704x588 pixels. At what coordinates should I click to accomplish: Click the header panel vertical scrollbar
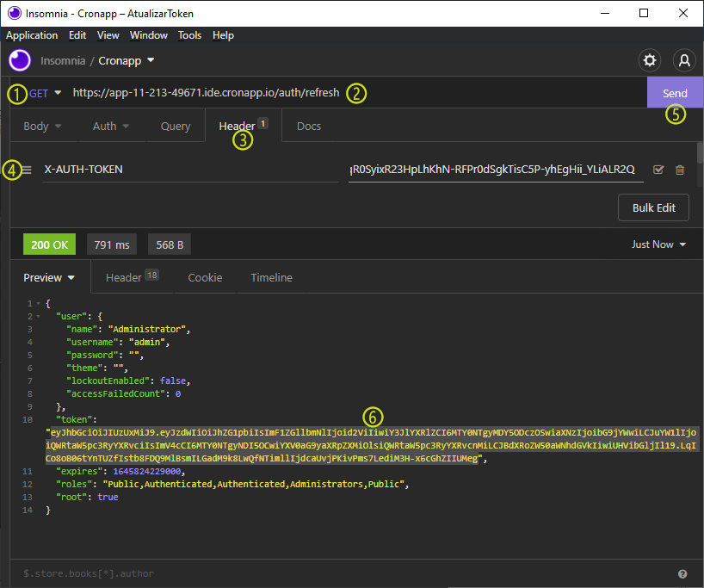click(x=700, y=152)
